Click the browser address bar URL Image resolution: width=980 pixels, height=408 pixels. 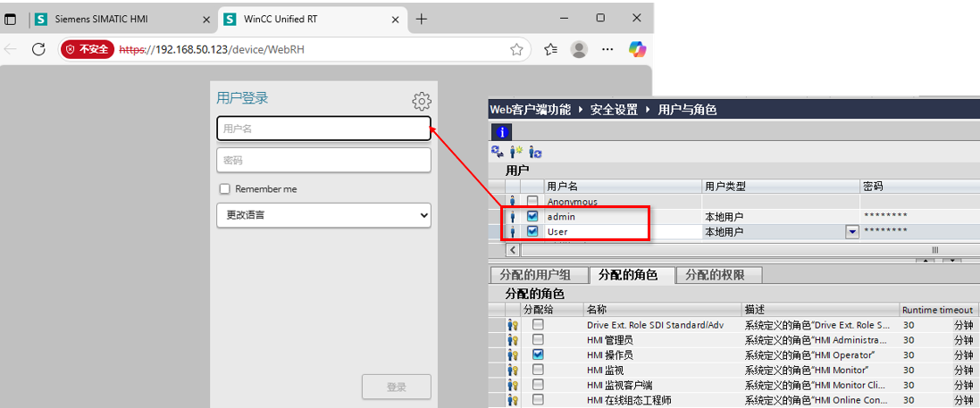[213, 49]
